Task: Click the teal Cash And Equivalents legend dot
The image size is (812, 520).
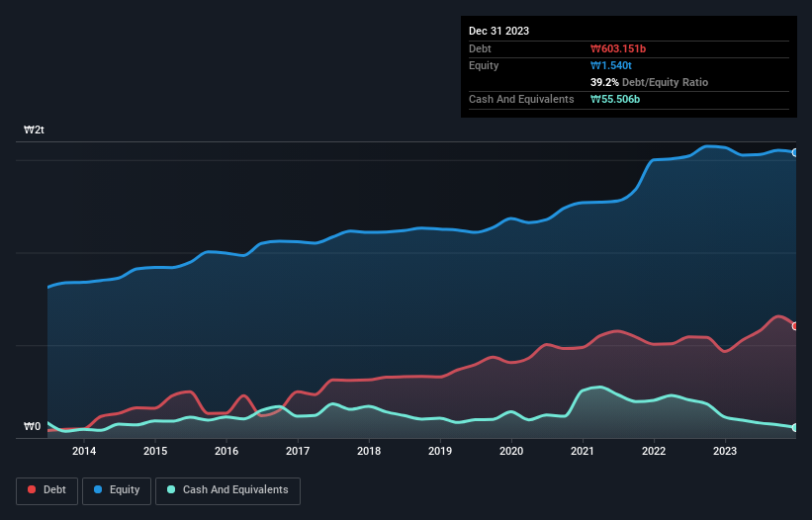Action: 171,489
